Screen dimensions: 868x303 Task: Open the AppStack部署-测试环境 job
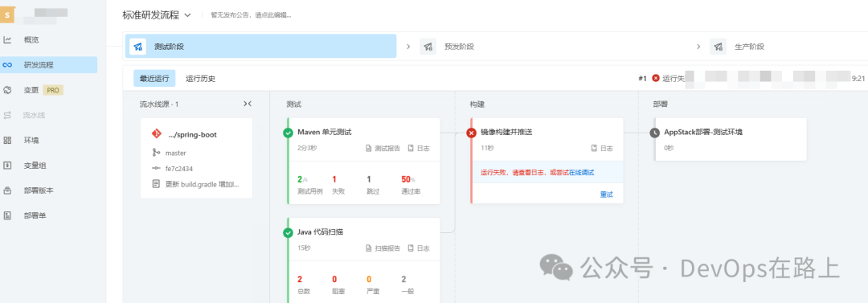click(x=703, y=133)
